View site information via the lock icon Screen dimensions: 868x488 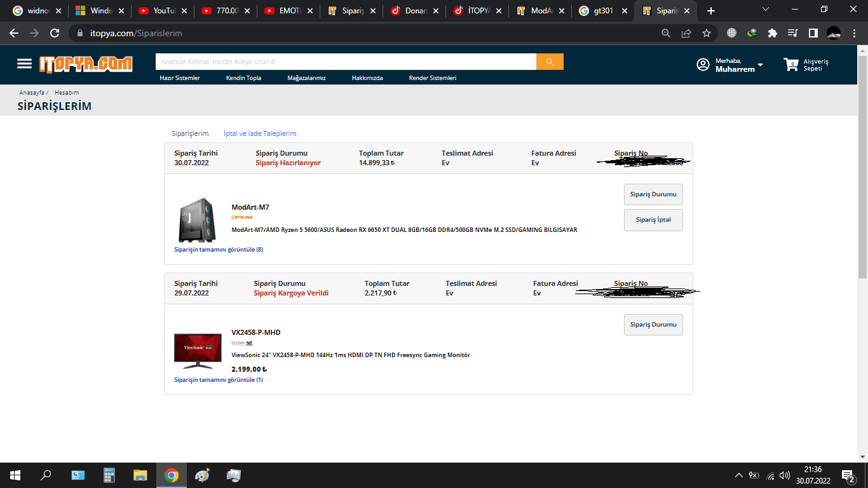80,33
